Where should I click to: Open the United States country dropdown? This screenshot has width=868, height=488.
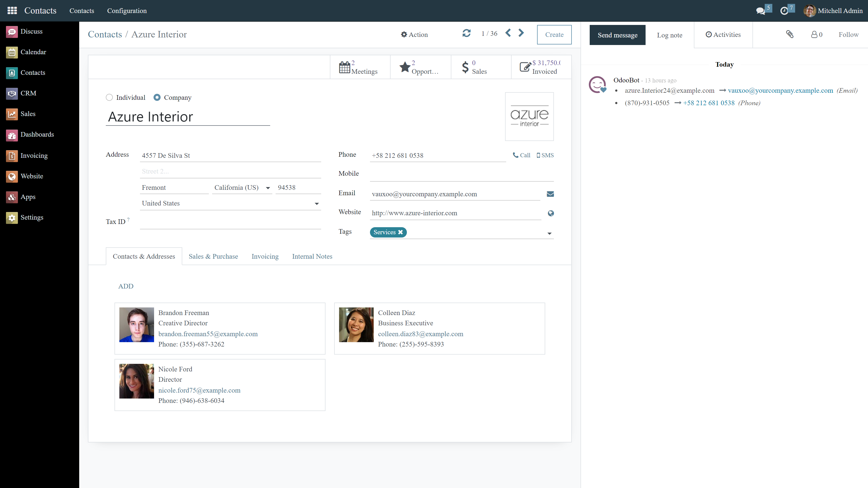pos(316,204)
